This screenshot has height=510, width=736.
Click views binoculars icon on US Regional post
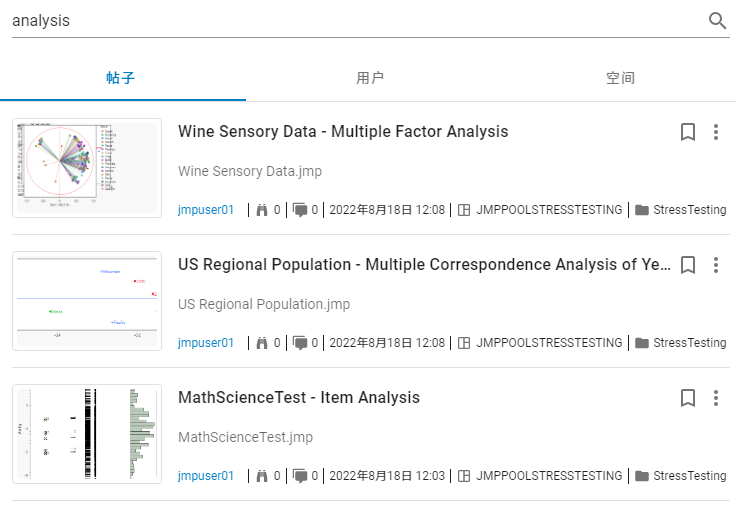coord(262,343)
